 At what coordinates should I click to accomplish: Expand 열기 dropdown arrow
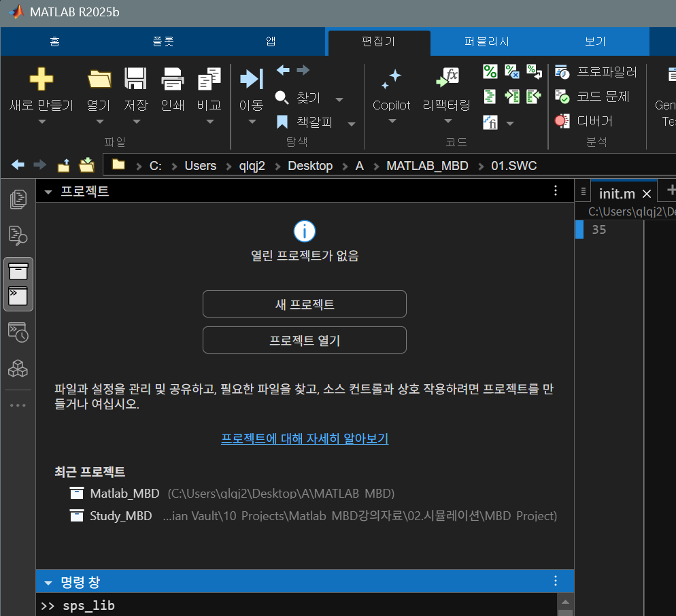click(99, 122)
